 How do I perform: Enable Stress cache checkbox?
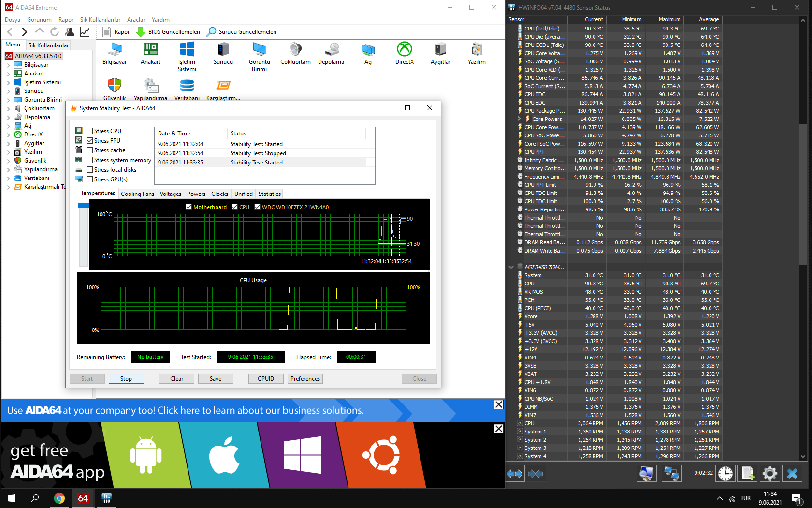(x=89, y=150)
